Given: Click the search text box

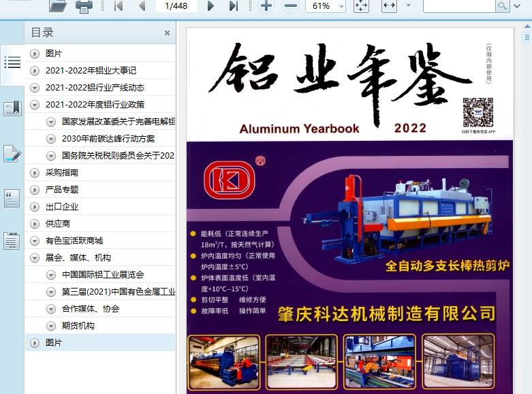Looking at the screenshot, I should 459,5.
